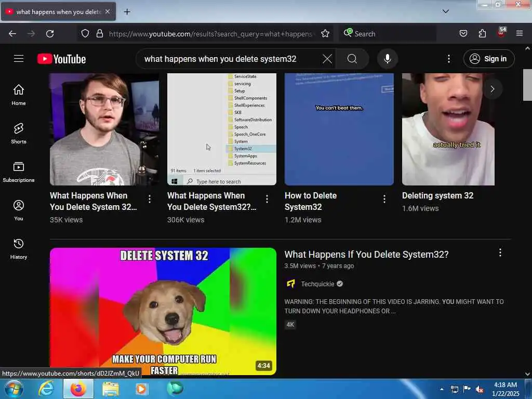532x399 pixels.
Task: Select the 'what happens when you delete' tab
Action: 58,11
